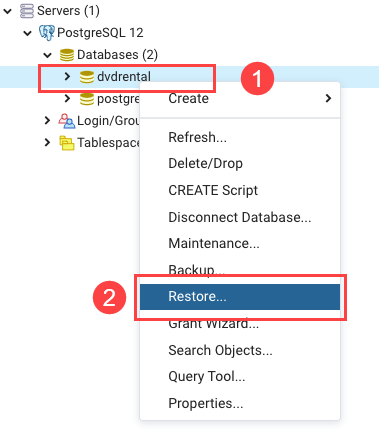Viewport: 379px width, 438px height.
Task: Expand the dvdrental database node
Action: [x=67, y=77]
